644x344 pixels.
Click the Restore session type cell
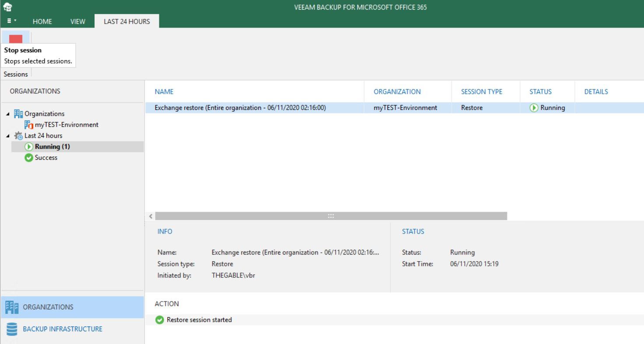click(472, 108)
